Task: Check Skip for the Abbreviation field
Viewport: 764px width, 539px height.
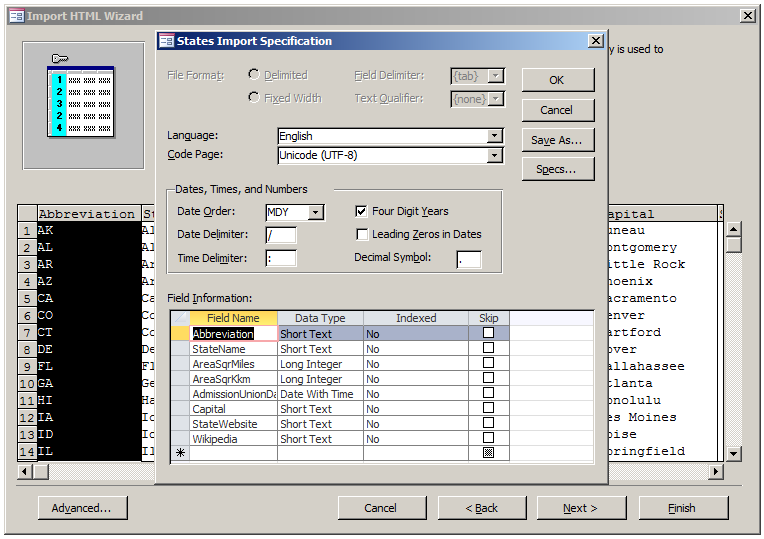Action: 488,333
